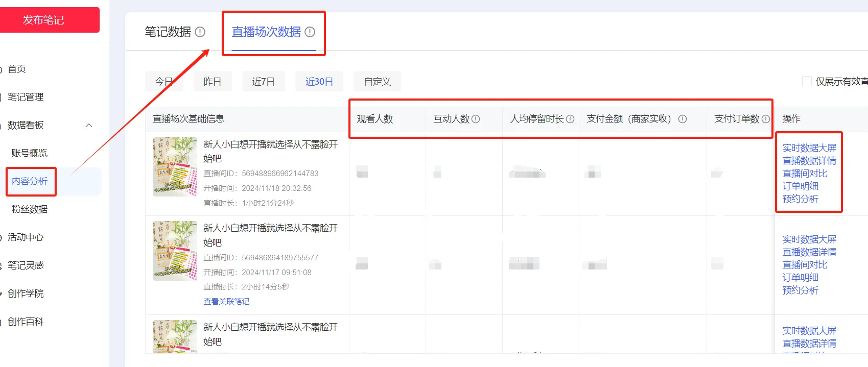Viewport: 868px width, 367px height.
Task: Select the 昨日 date filter
Action: pyautogui.click(x=213, y=82)
